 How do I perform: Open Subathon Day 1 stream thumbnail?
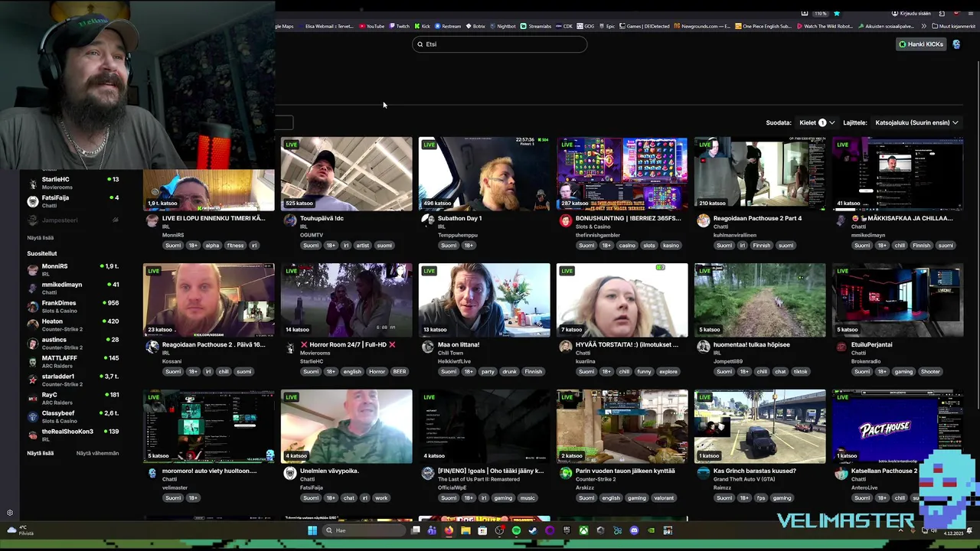[484, 174]
